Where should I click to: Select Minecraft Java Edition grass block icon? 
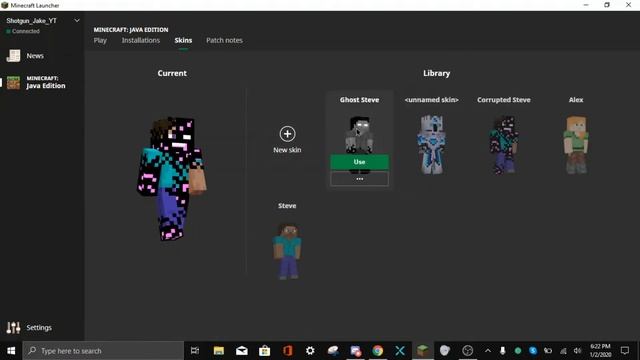[x=13, y=82]
